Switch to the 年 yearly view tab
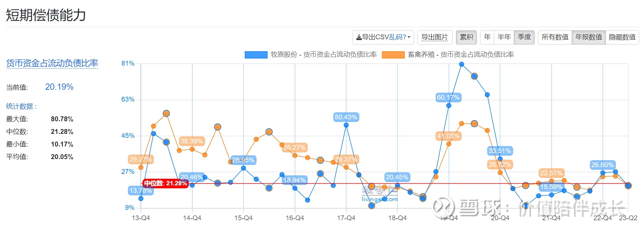The width and height of the screenshot is (644, 228). (x=487, y=37)
